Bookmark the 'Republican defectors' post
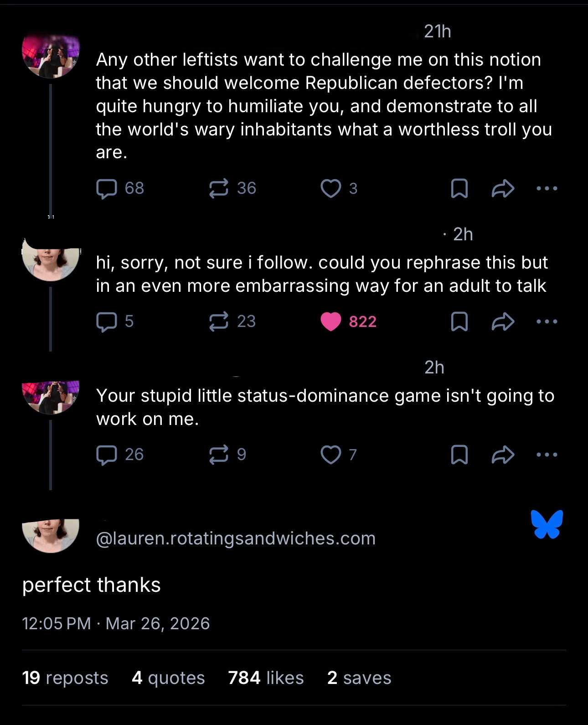This screenshot has width=588, height=725. tap(459, 188)
